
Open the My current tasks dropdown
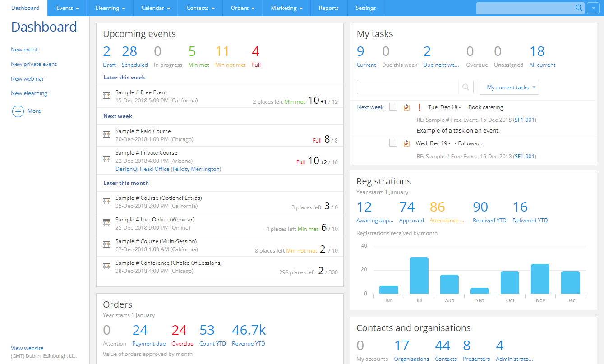pyautogui.click(x=509, y=87)
